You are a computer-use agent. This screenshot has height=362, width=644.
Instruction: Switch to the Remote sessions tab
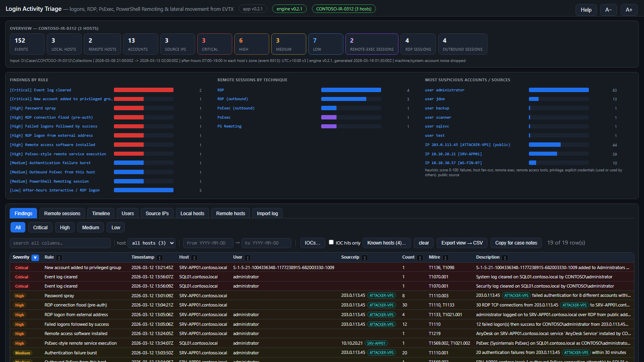(x=62, y=213)
